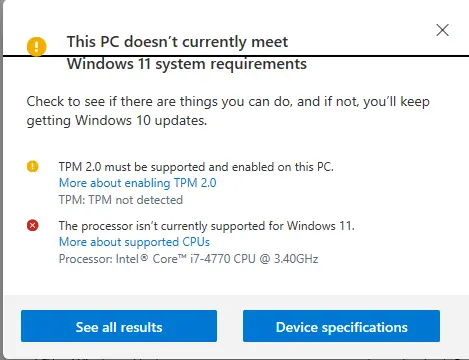Select the "This PC doesn't currently meet" heading line
The width and height of the screenshot is (469, 360).
point(177,42)
